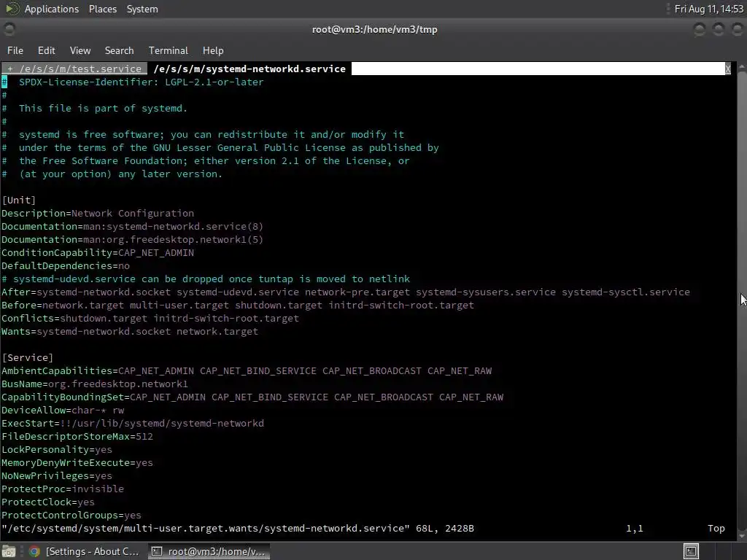Click the [Service] section header line
Screen dimensions: 747x560
[x=27, y=357]
